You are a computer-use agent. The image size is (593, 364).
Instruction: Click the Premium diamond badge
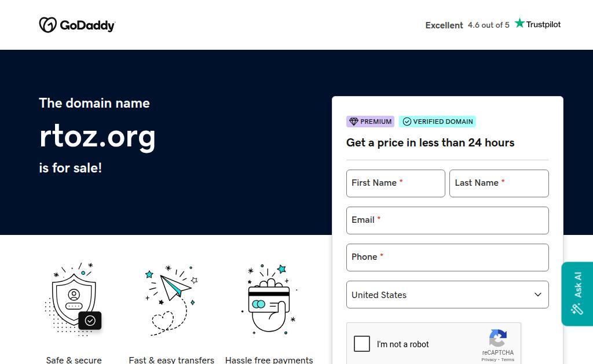pos(370,122)
